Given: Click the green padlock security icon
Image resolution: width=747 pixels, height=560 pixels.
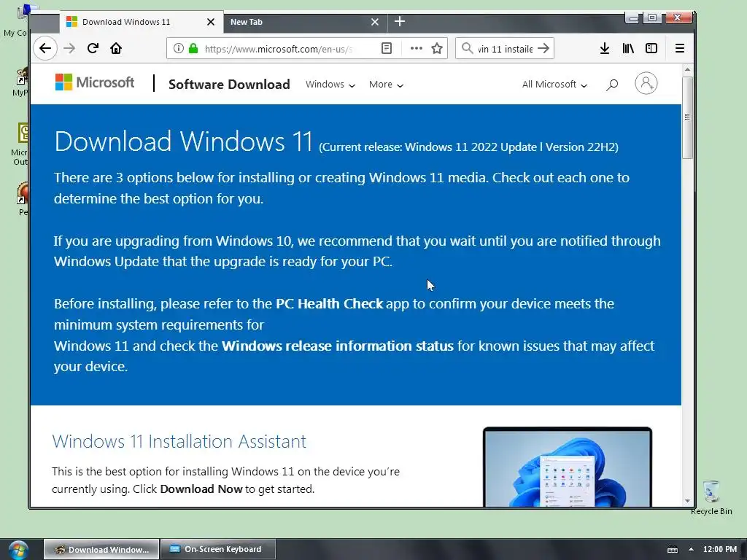Looking at the screenshot, I should tap(193, 49).
